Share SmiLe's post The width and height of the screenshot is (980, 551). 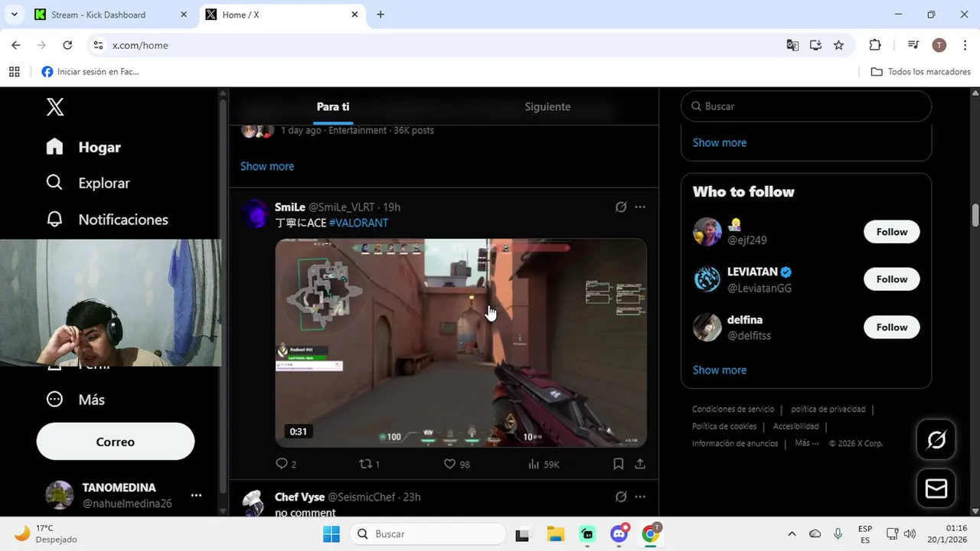pyautogui.click(x=640, y=464)
